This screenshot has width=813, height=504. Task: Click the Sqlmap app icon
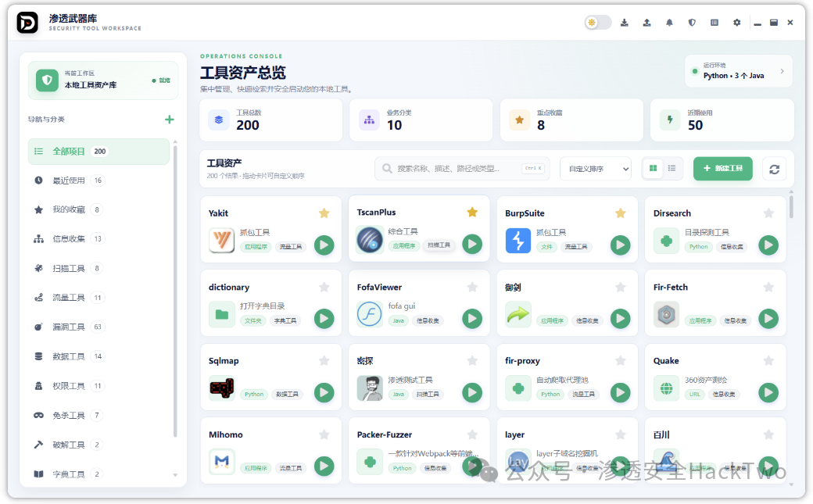[222, 388]
